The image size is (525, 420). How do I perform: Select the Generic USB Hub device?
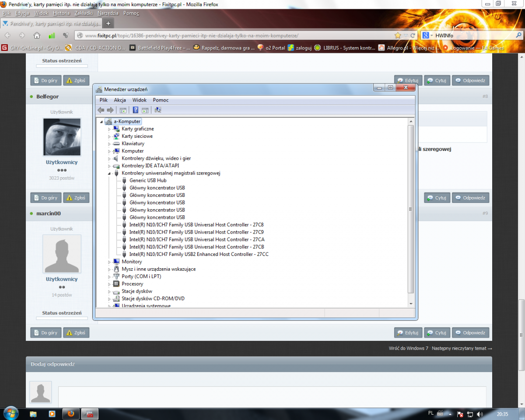[148, 181]
